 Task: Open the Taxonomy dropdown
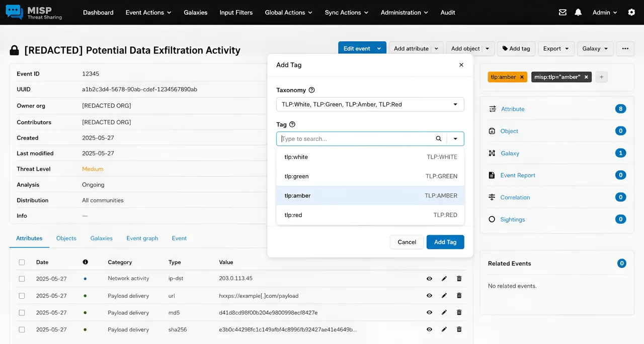370,104
